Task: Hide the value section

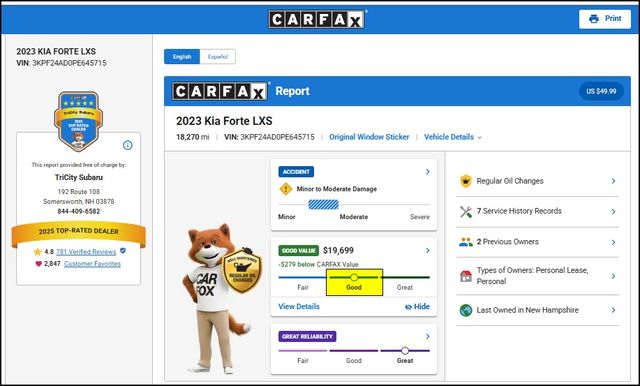Action: point(417,306)
